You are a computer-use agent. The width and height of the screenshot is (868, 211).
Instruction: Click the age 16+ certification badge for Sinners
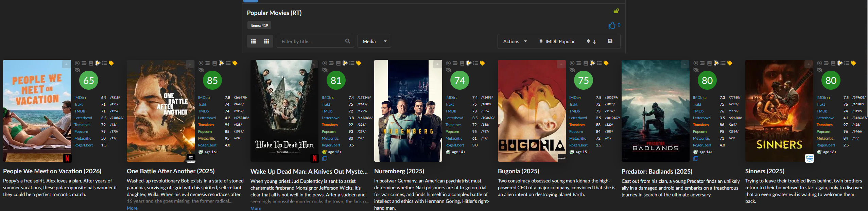point(827,152)
